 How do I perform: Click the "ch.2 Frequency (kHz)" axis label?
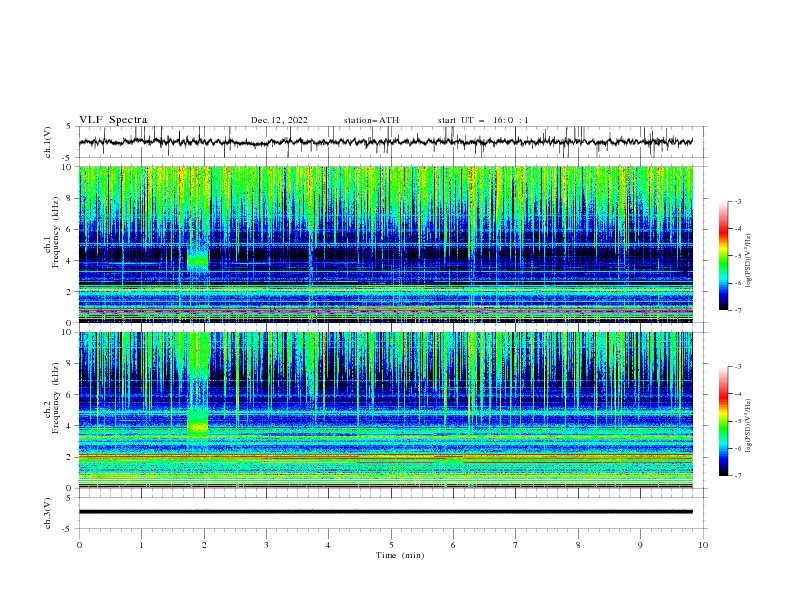click(52, 410)
